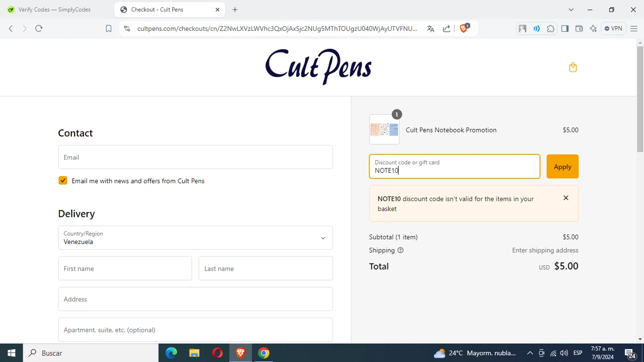644x362 pixels.
Task: Open Chrome from the taskbar
Action: [x=264, y=353]
